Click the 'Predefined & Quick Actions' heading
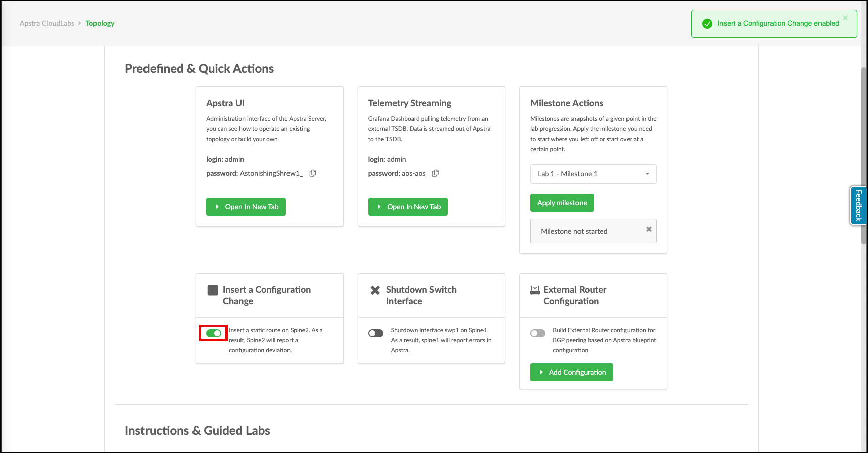The height and width of the screenshot is (453, 868). [199, 69]
